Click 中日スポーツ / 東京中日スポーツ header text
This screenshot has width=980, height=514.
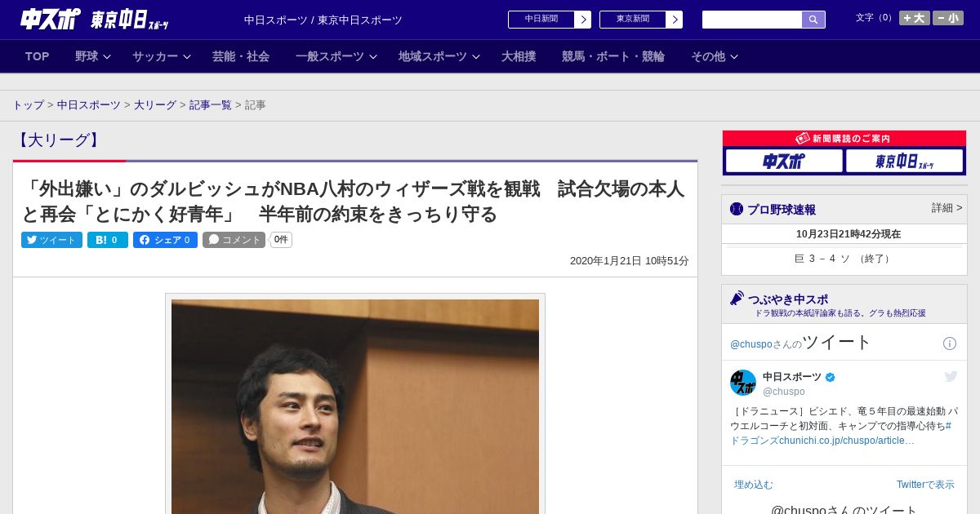pos(323,20)
